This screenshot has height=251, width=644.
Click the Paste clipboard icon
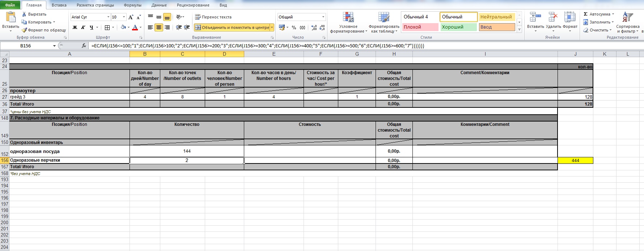10,17
